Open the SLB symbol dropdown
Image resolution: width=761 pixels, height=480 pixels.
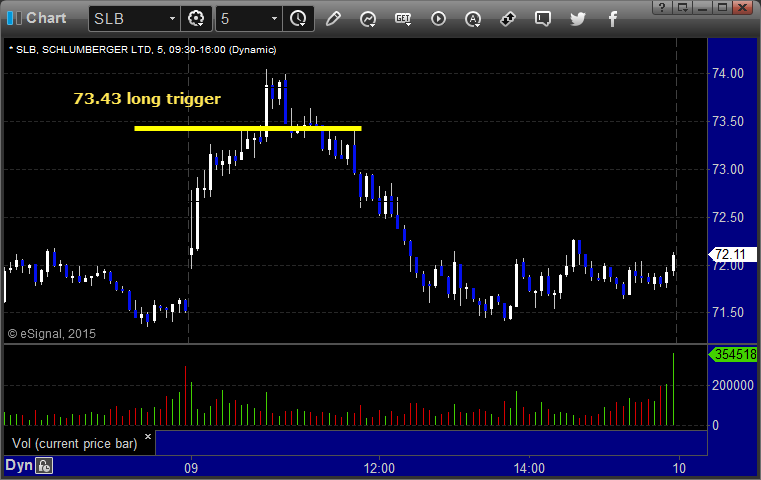click(x=172, y=19)
